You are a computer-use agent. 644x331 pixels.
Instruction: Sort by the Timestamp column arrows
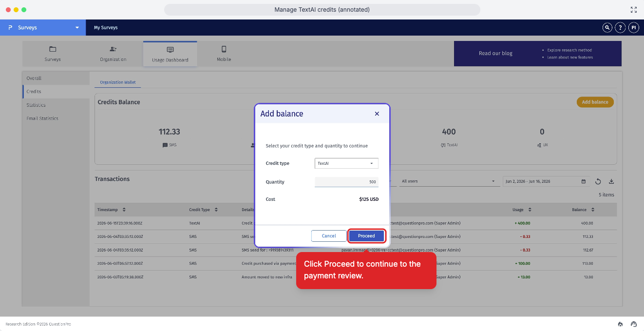[x=124, y=210]
